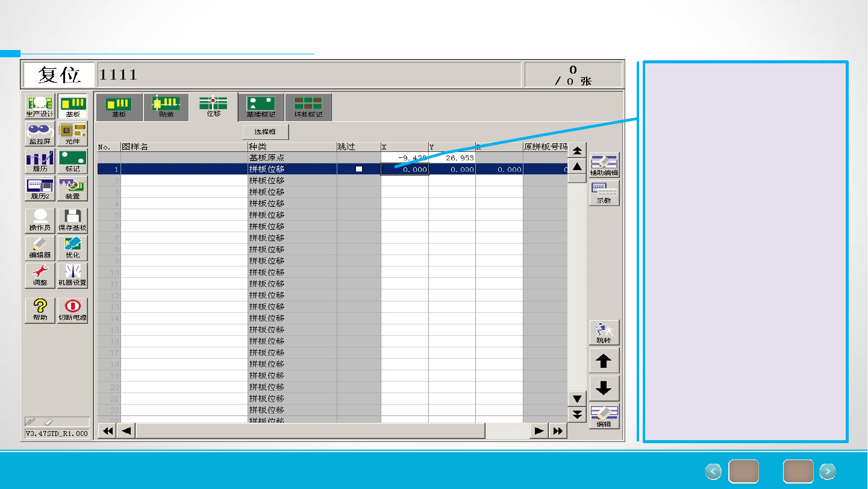Viewport: 868px width, 489px height.
Task: Click the 基板原点 Y value 26.953
Action: click(x=452, y=158)
